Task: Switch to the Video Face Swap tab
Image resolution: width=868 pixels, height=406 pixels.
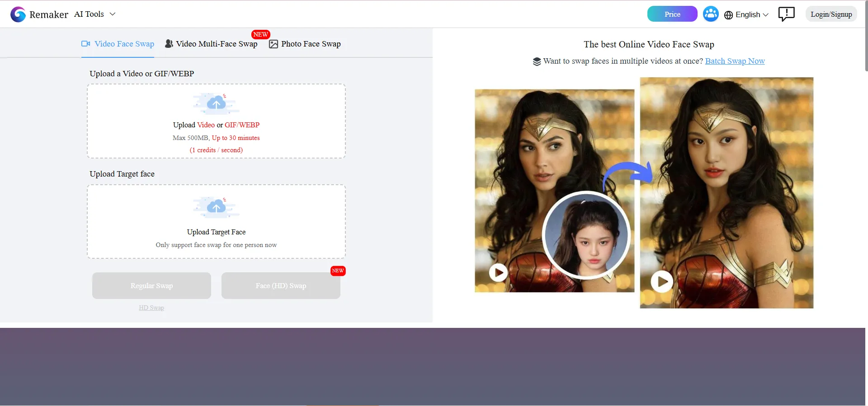Action: pyautogui.click(x=118, y=44)
